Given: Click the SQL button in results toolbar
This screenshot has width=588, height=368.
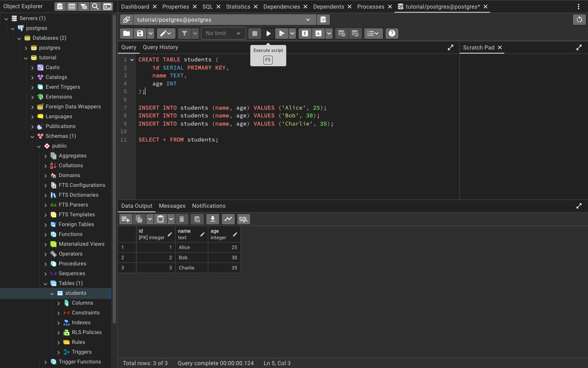Looking at the screenshot, I should (x=243, y=219).
